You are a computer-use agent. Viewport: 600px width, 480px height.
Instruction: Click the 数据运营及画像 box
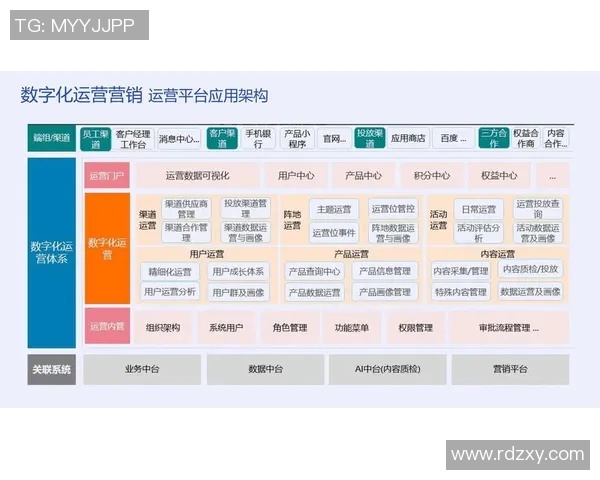coord(530,291)
